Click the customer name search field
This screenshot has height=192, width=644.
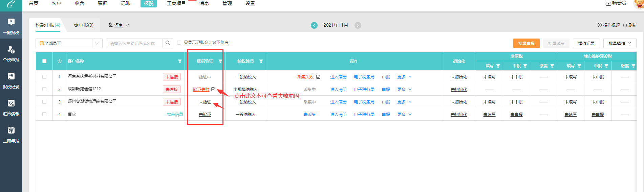[x=134, y=43]
